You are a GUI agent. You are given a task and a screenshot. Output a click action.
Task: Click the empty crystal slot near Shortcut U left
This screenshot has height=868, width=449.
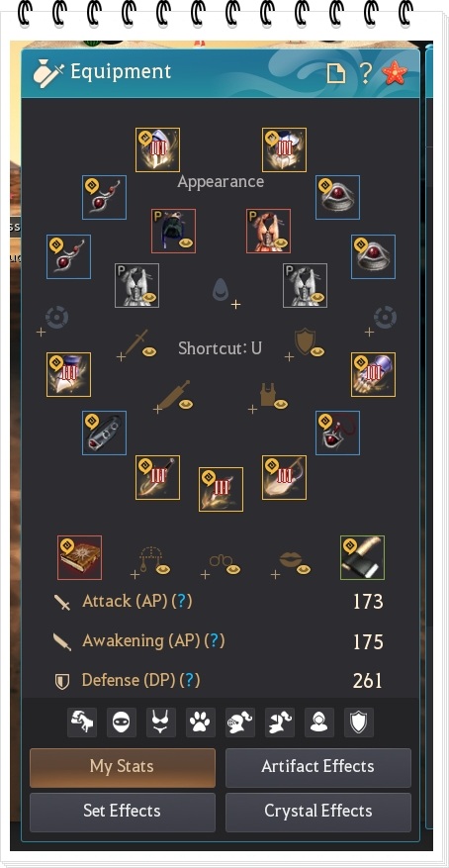pos(56,318)
